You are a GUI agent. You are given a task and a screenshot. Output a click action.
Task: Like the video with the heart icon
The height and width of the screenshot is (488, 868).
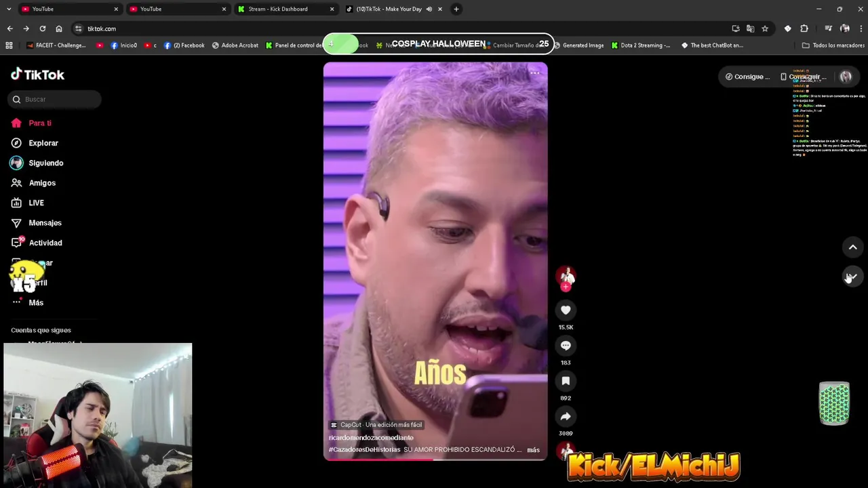click(x=566, y=310)
